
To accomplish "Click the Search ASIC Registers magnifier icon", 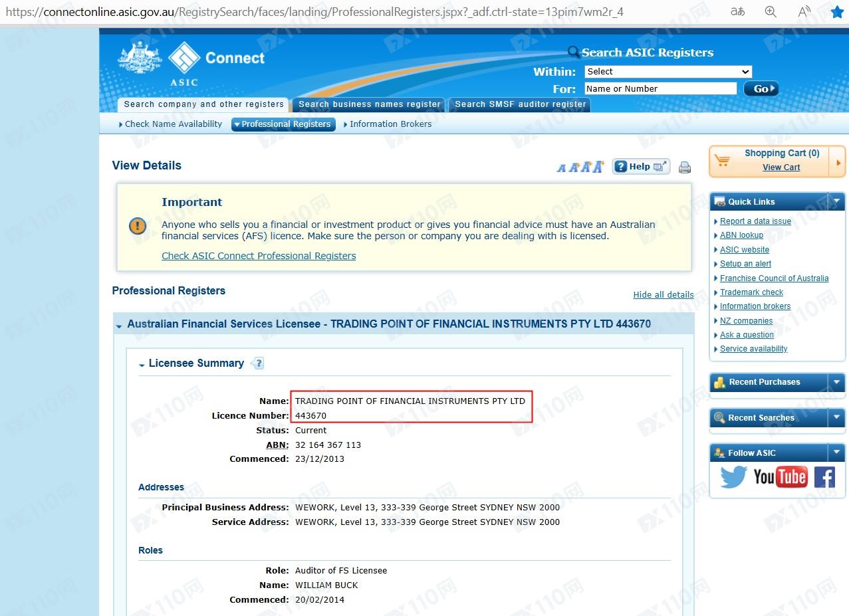I will (x=574, y=52).
